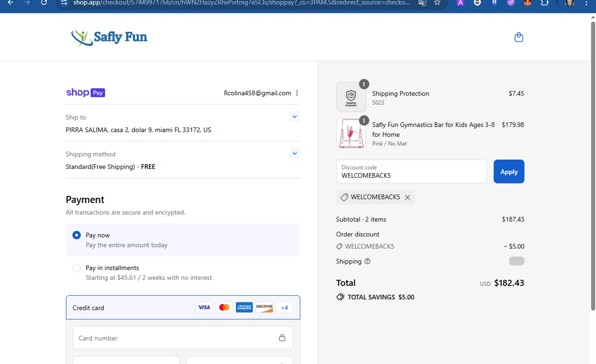596x364 pixels.
Task: Open the white round-face browser extension
Action: [477, 2]
